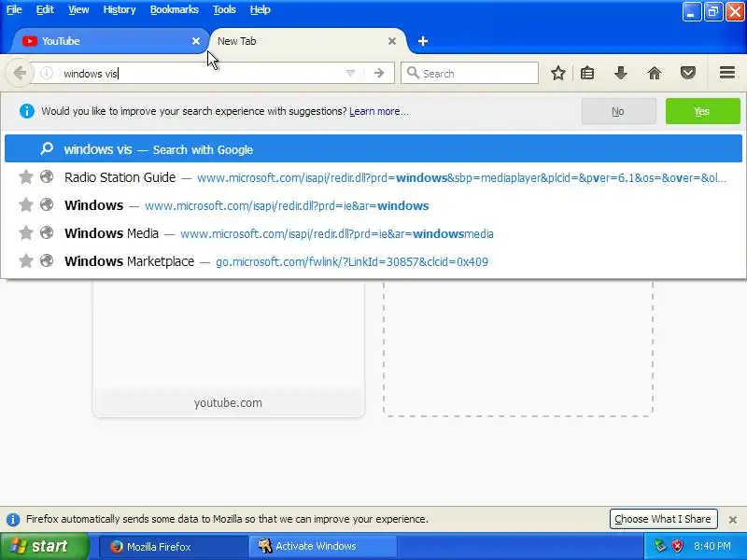Open the Windows start menu
The image size is (747, 560).
[x=44, y=546]
